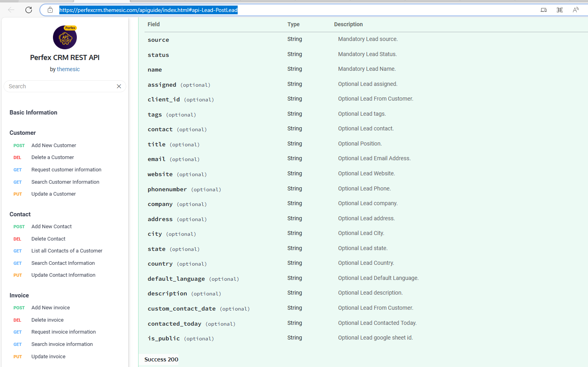The width and height of the screenshot is (588, 367).
Task: Click the 'source' field name
Action: point(158,40)
